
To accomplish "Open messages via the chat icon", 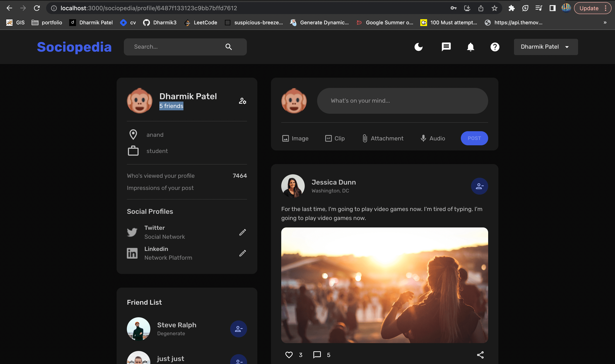I will (x=446, y=47).
